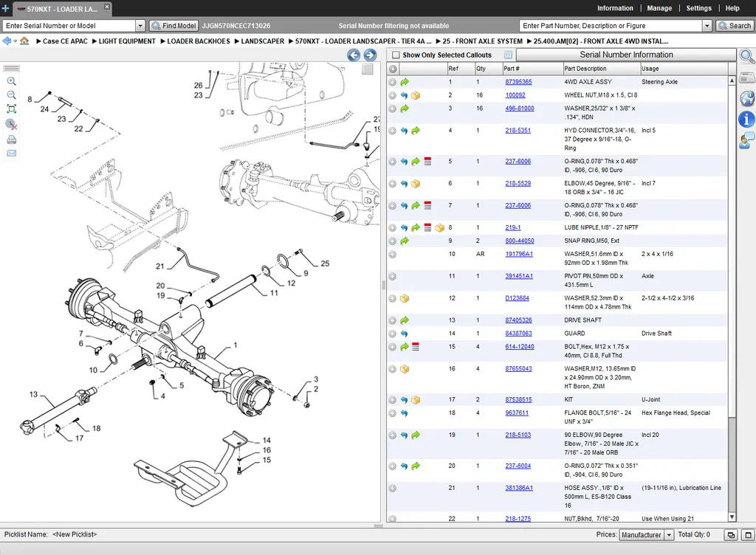Click the diagram zoom in magnifier icon
The height and width of the screenshot is (555, 756).
click(12, 81)
